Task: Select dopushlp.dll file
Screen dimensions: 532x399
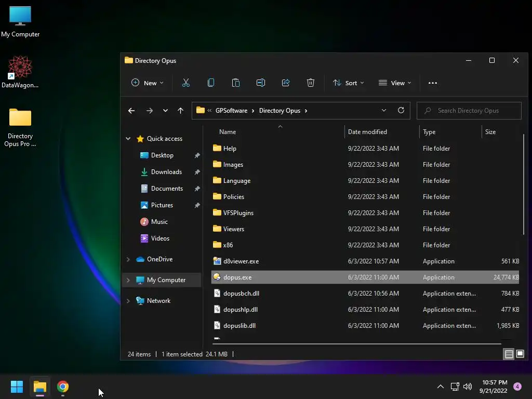Action: [365, 310]
